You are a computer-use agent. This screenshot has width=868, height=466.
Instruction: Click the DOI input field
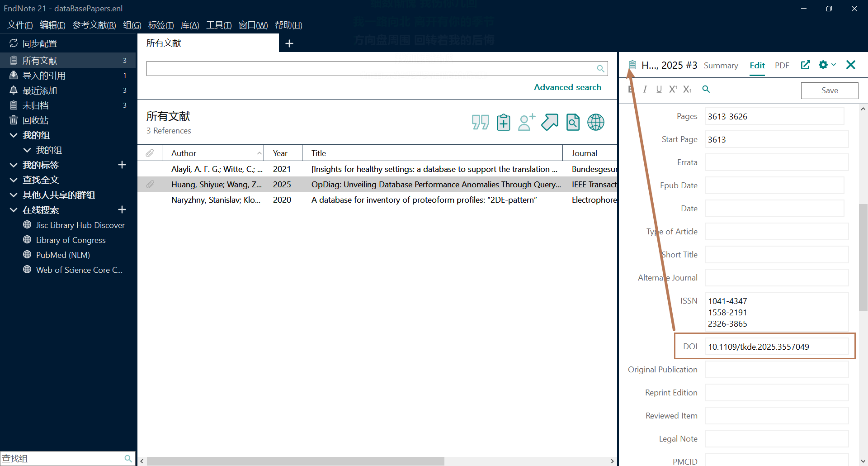pyautogui.click(x=776, y=347)
